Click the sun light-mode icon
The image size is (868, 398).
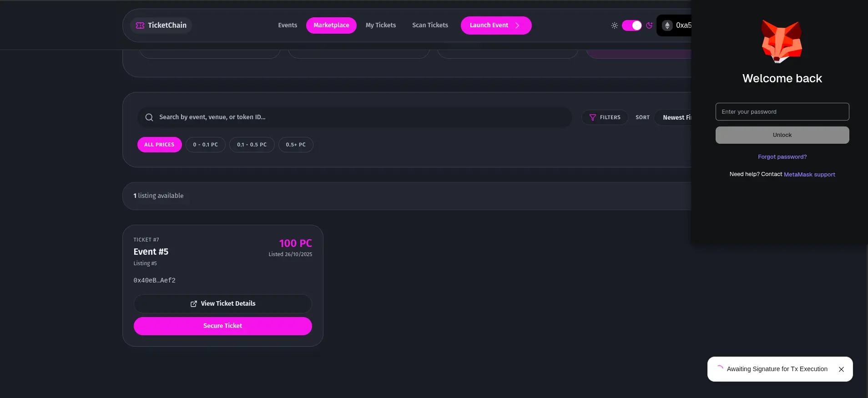coord(615,25)
